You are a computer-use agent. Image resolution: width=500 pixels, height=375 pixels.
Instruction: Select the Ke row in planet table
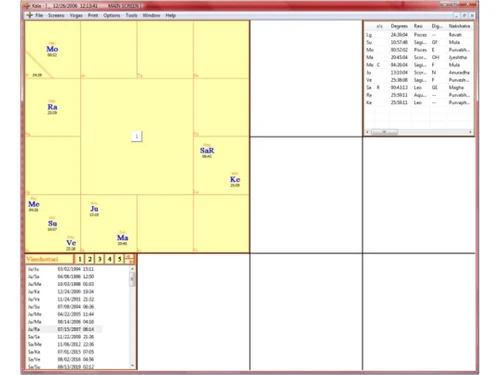pos(419,102)
